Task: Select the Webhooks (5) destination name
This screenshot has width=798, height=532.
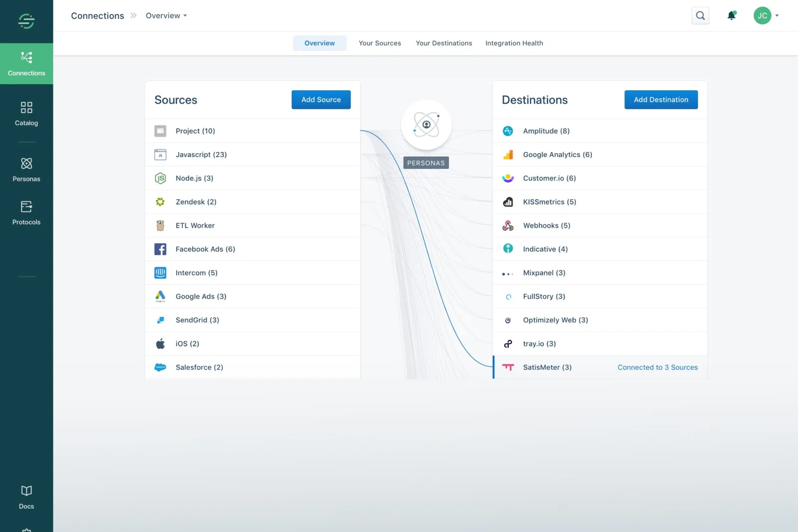Action: point(547,225)
